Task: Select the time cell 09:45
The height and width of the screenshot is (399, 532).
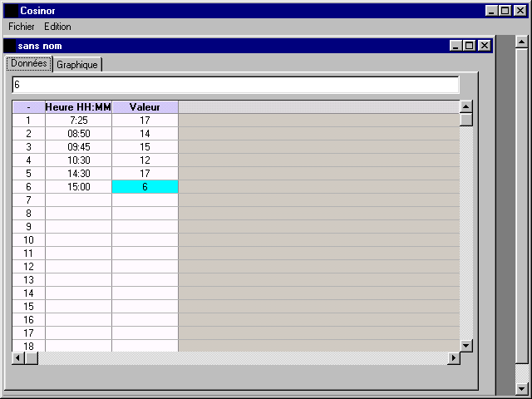Action: pos(78,147)
